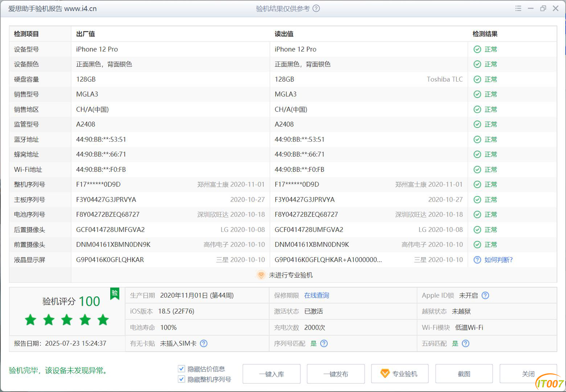Click read-out value G9P0416K0GFLQHKAR+A1000000...
The image size is (566, 392).
click(x=328, y=260)
